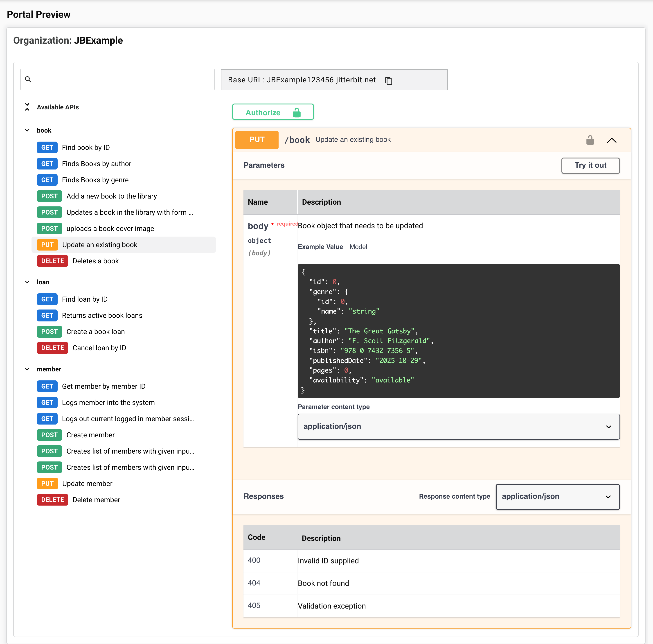Collapse the member API group
Screen dimensions: 653x644
point(27,369)
